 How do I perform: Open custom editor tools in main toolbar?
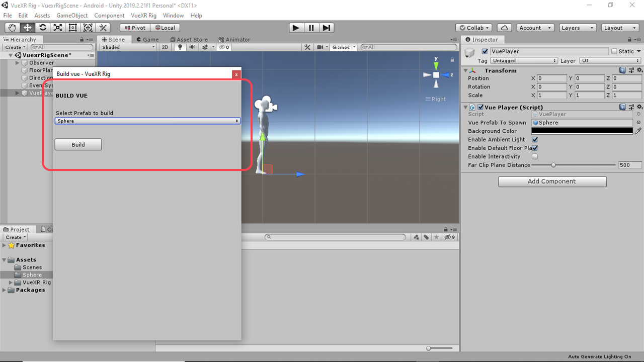coord(104,28)
